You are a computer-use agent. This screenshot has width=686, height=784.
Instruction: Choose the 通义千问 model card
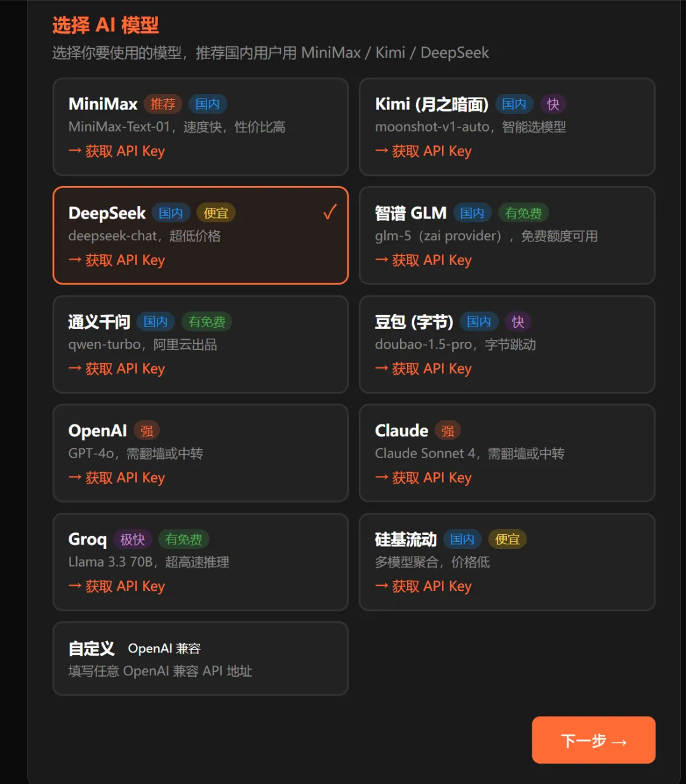[x=201, y=344]
